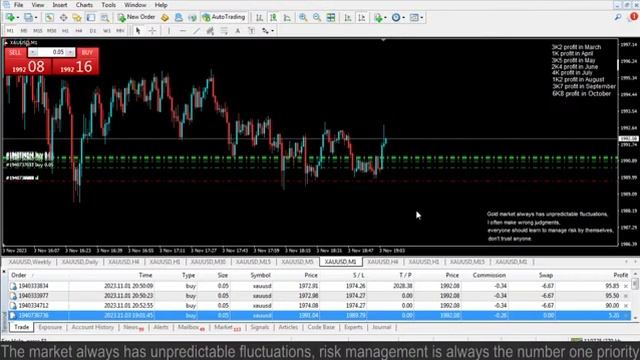Image resolution: width=640 pixels, height=360 pixels.
Task: Click BUY at 1992.16
Action: [x=76, y=66]
